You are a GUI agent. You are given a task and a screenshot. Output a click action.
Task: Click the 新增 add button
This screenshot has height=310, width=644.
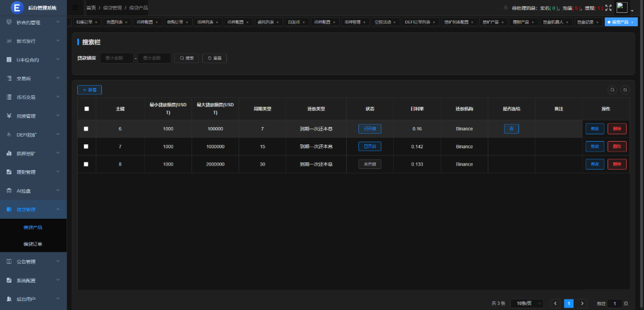pos(90,90)
